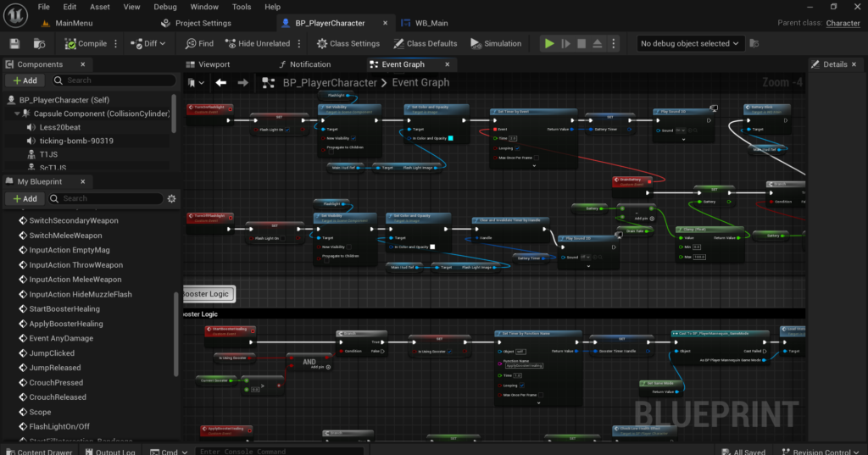868x455 pixels.
Task: Click the skip/advance frame button
Action: click(565, 44)
